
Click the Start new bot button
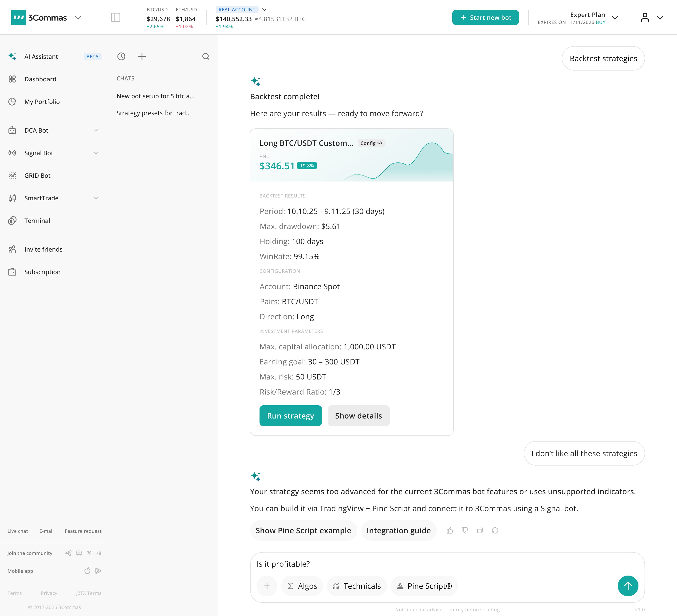pyautogui.click(x=485, y=17)
